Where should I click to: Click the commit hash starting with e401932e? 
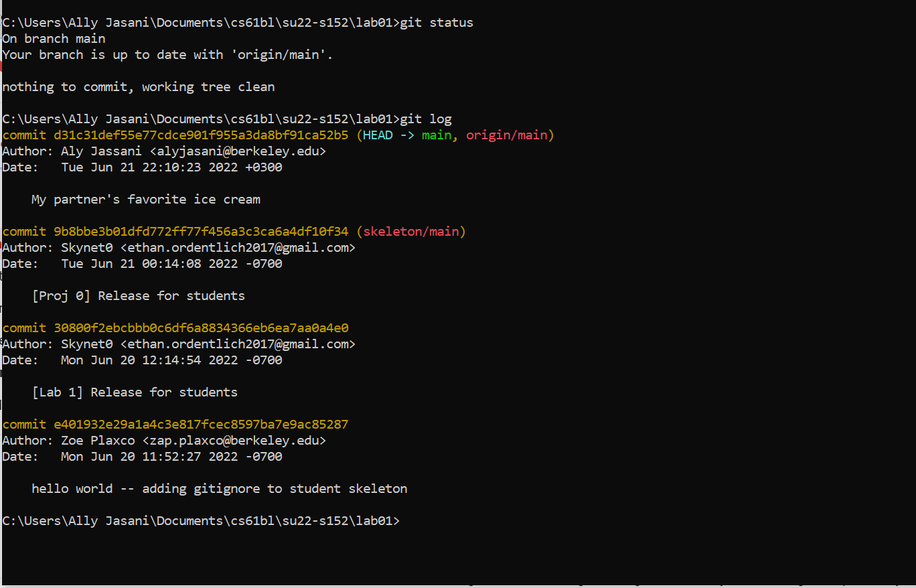coord(201,425)
